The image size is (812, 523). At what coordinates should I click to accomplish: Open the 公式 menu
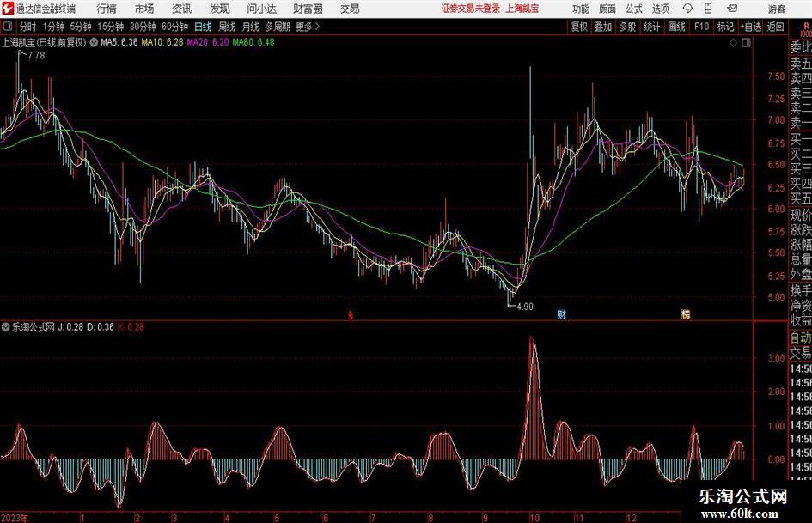pos(633,9)
